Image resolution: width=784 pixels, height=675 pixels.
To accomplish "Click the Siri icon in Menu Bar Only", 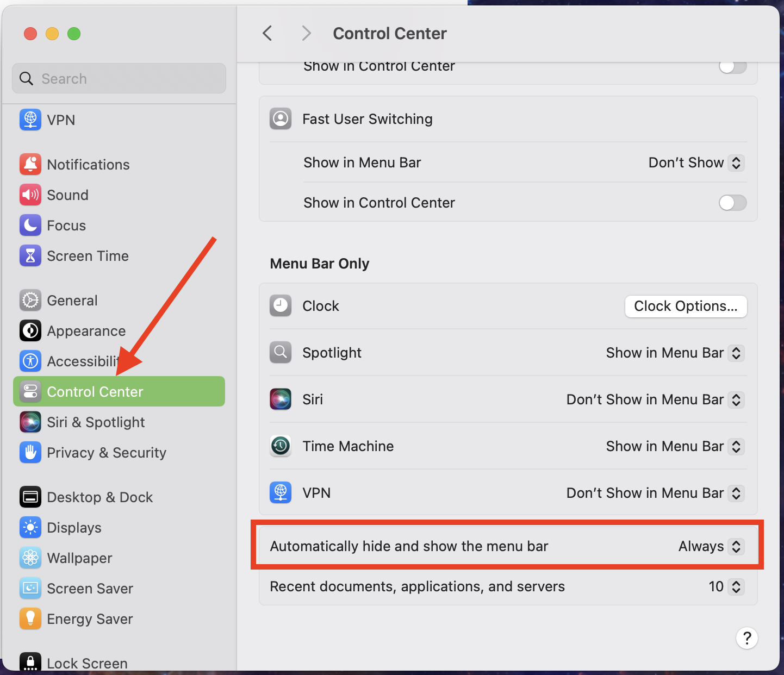I will click(x=281, y=399).
